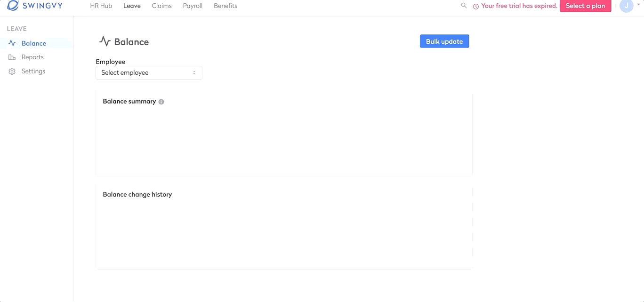Expand the account menu arrow

coord(638,6)
